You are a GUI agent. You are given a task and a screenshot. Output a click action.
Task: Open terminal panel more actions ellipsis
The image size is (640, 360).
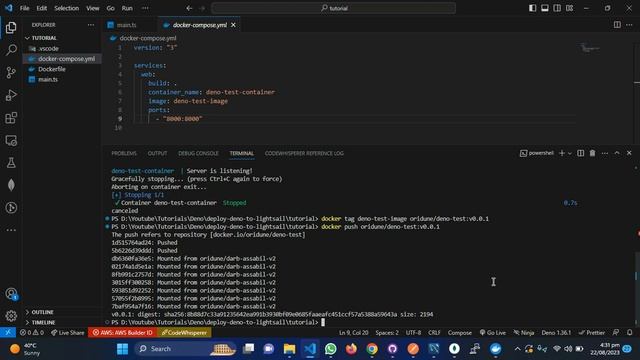[x=604, y=153]
